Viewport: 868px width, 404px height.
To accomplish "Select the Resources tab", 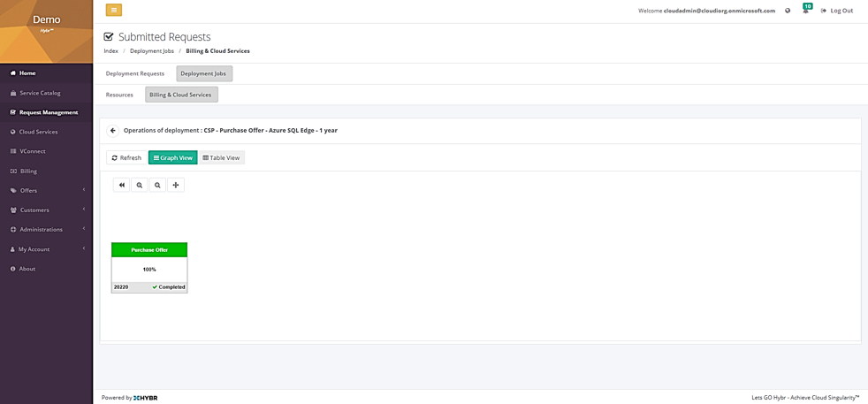I will (119, 95).
